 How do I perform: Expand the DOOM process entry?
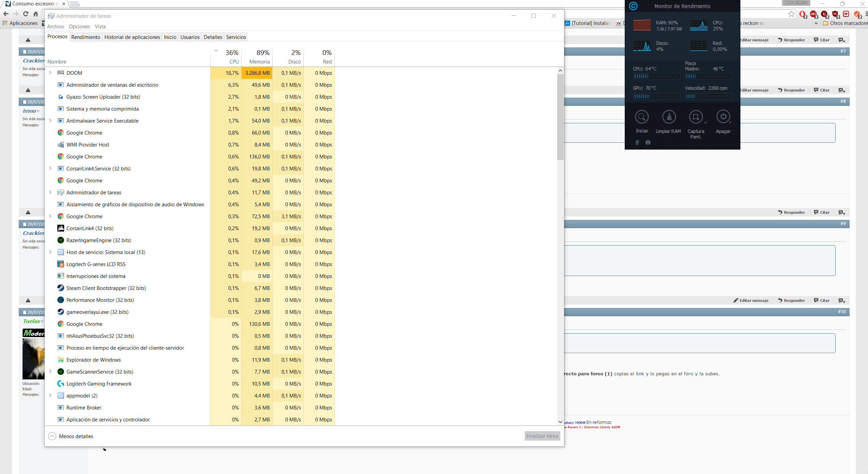click(x=50, y=73)
